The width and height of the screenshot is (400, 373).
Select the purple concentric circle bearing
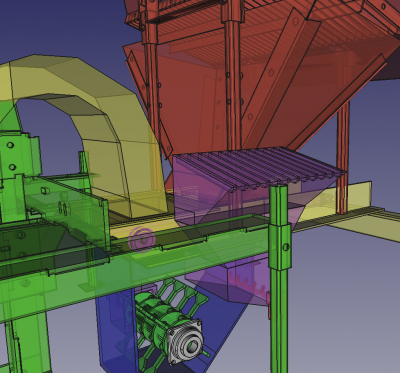click(x=142, y=239)
